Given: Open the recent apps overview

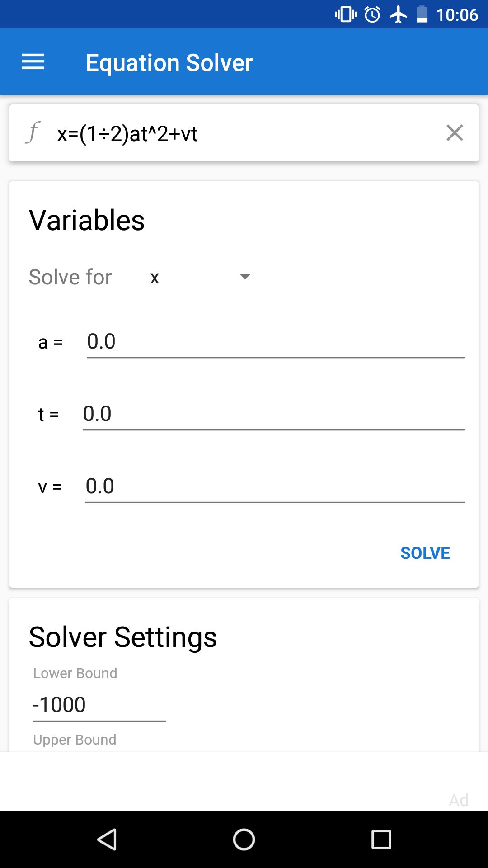Looking at the screenshot, I should pos(381,840).
